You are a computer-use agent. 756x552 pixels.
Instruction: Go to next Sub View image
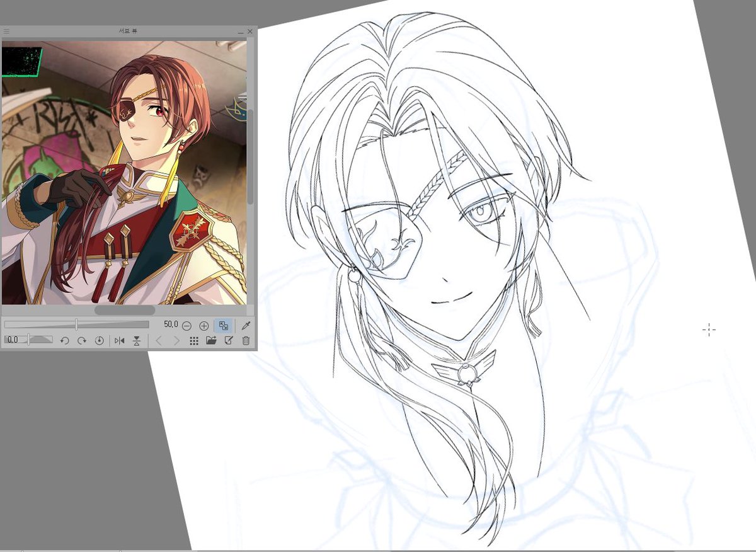tap(176, 341)
